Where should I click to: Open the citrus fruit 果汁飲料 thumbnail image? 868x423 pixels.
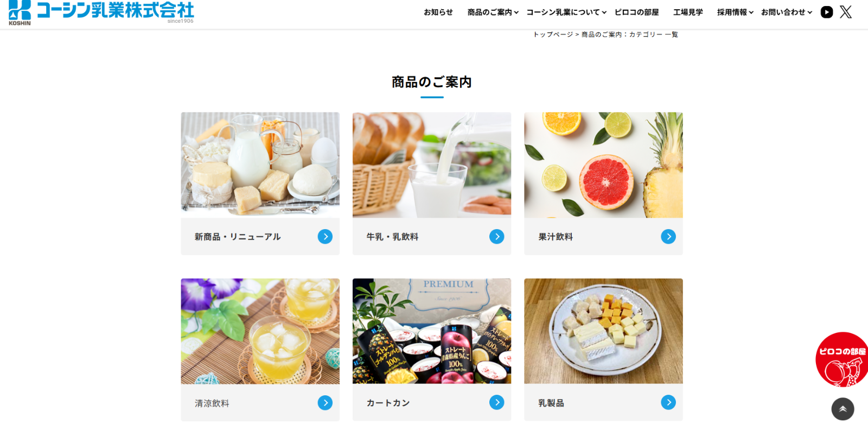tap(603, 165)
